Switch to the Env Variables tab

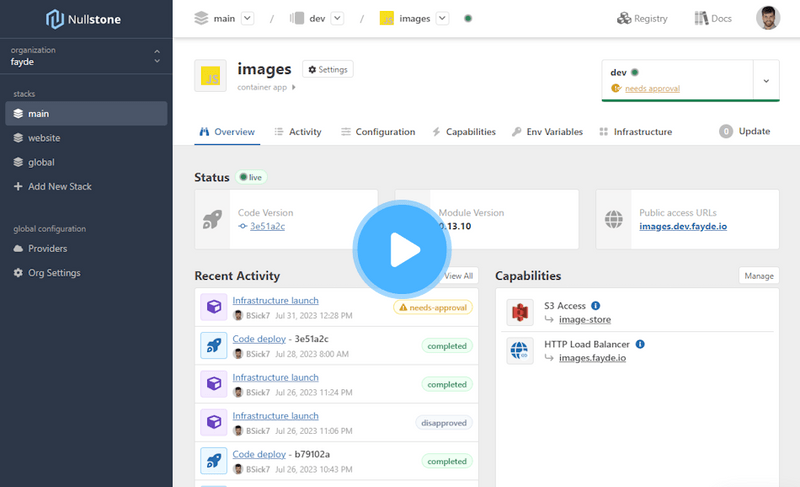tap(547, 132)
